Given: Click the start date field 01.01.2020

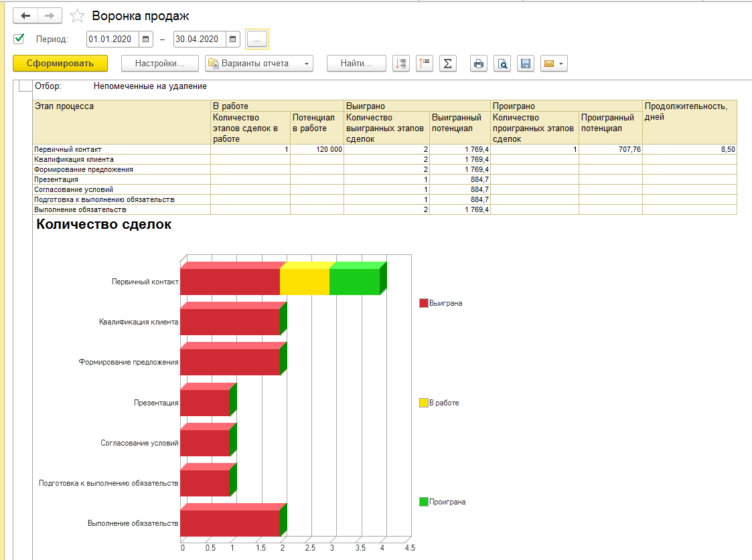Looking at the screenshot, I should [x=112, y=39].
